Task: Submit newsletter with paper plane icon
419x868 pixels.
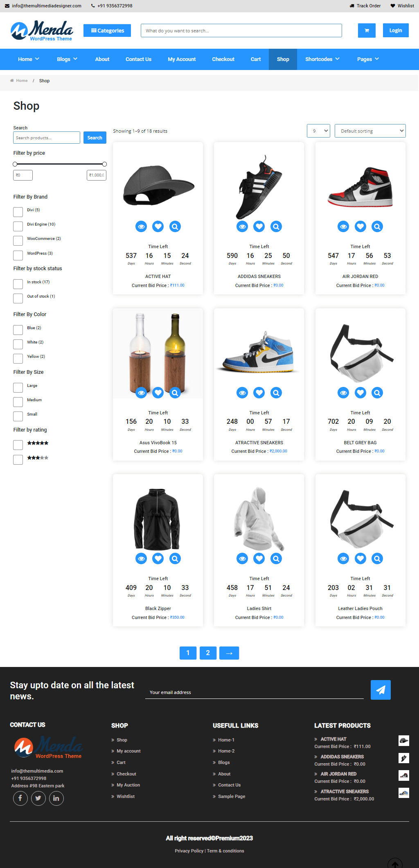Action: [381, 690]
